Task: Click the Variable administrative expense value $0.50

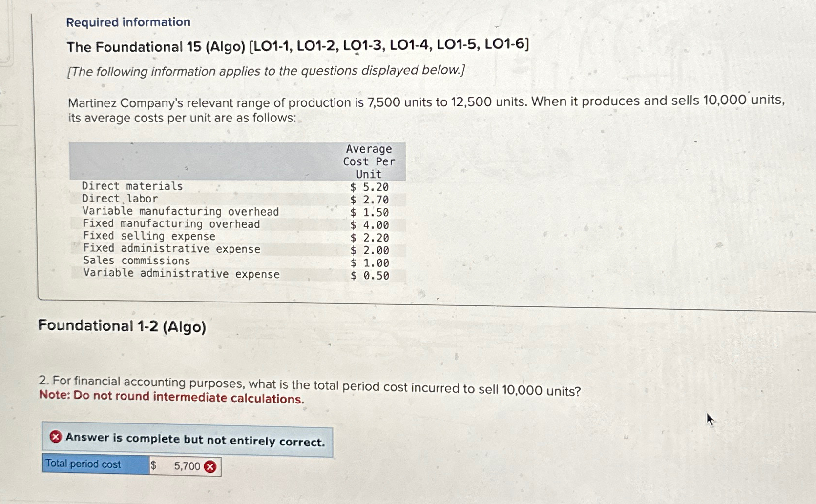Action: coord(369,274)
